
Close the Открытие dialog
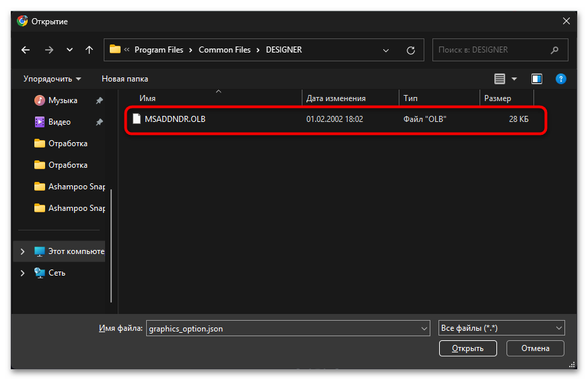[x=566, y=22]
